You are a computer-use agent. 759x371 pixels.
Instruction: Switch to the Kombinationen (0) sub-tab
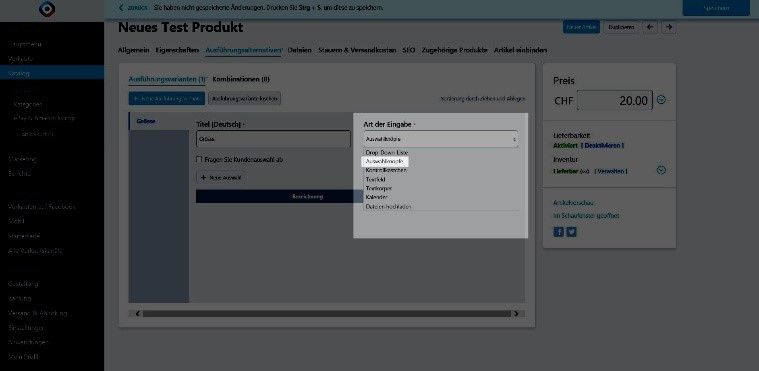pyautogui.click(x=241, y=79)
